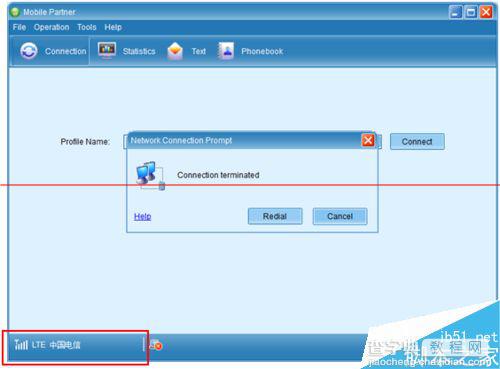Open the Phonebook contacts icon
The image size is (500, 369).
click(x=226, y=51)
